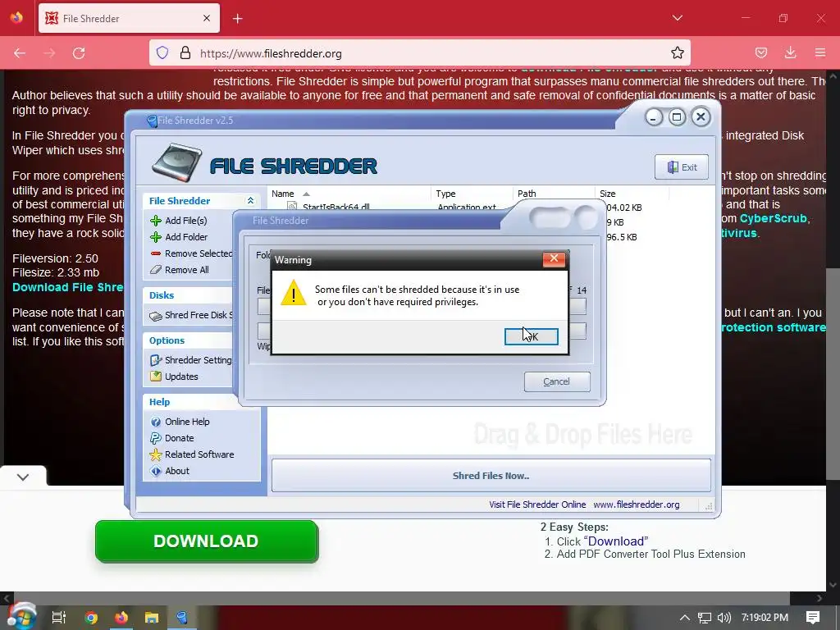The height and width of the screenshot is (630, 840).
Task: Click the network tray icon
Action: click(705, 618)
